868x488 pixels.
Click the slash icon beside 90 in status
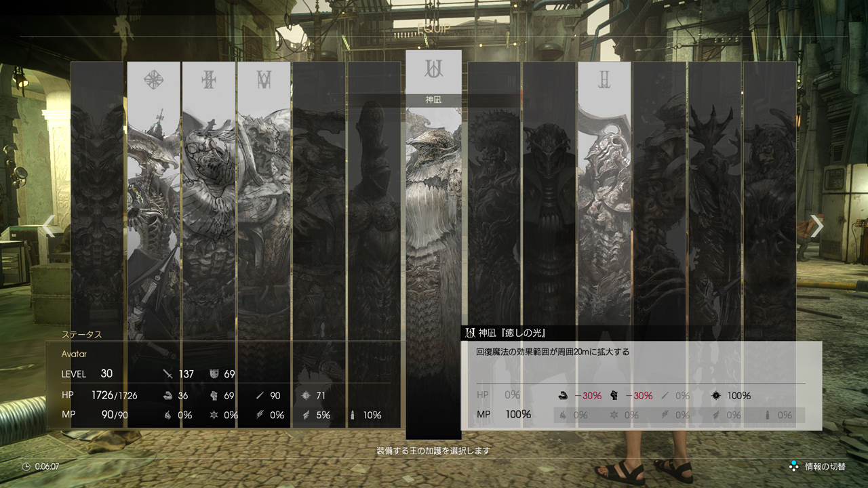[260, 395]
